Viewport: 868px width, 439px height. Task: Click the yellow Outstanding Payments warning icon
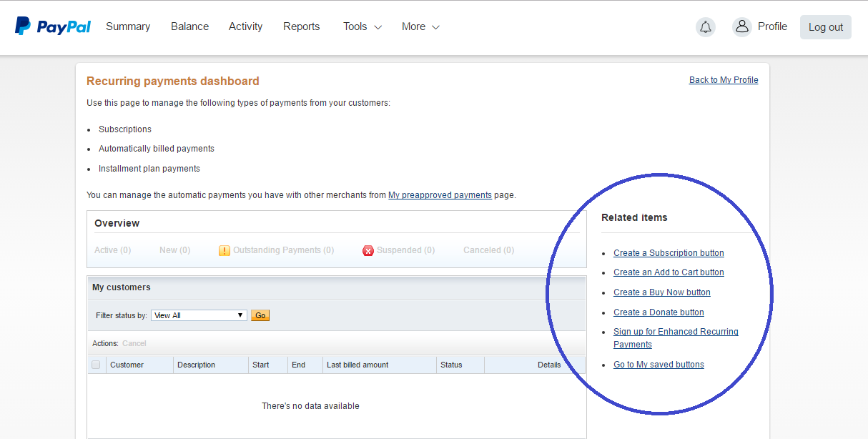click(225, 250)
